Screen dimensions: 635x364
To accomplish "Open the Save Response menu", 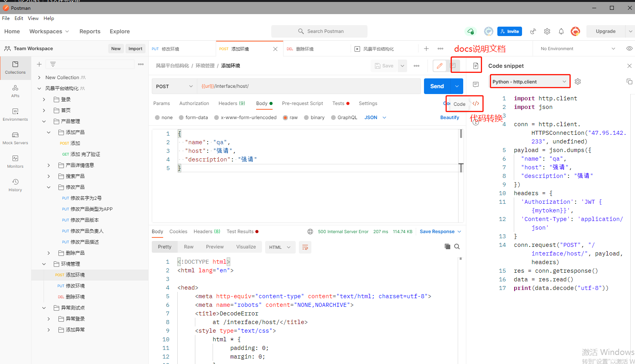I will pos(440,232).
